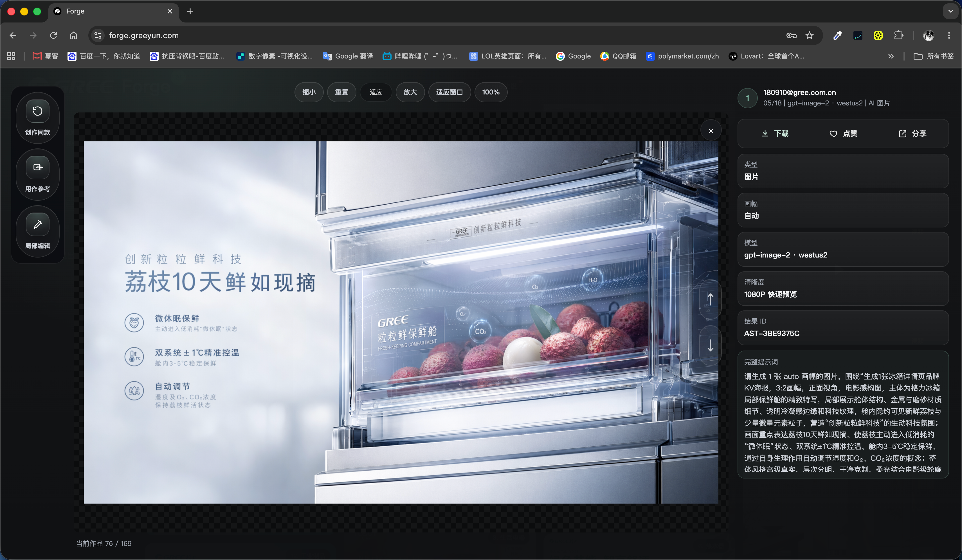Open a new browser tab
Image resolution: width=962 pixels, height=560 pixels.
[x=190, y=11]
